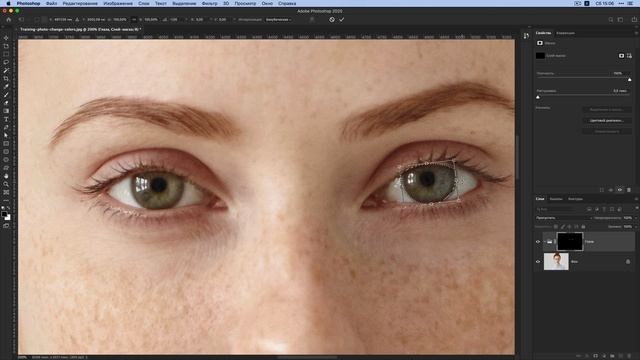
Task: Select the Path Selection arrow tool
Action: 6,135
